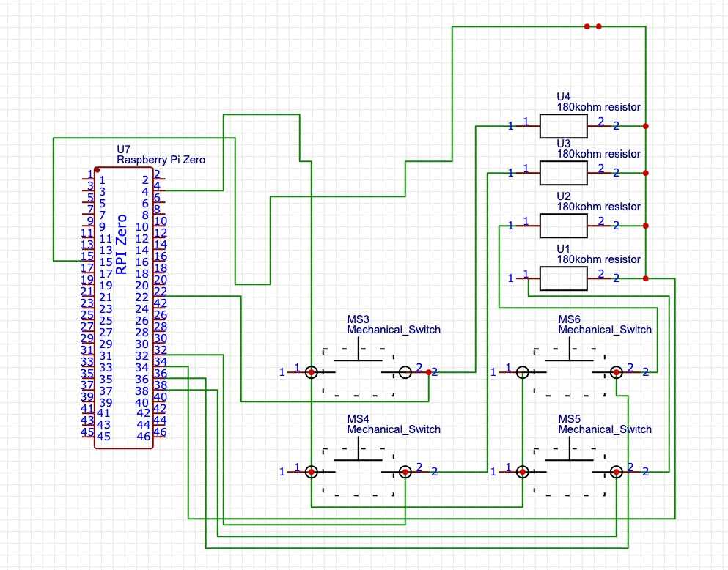The height and width of the screenshot is (570, 728).
Task: Click the '180kohm resistor' label under U2
Action: 598,207
